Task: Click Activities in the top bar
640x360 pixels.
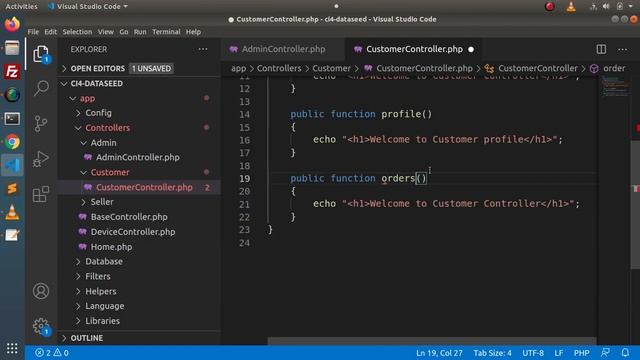Action: pyautogui.click(x=21, y=6)
